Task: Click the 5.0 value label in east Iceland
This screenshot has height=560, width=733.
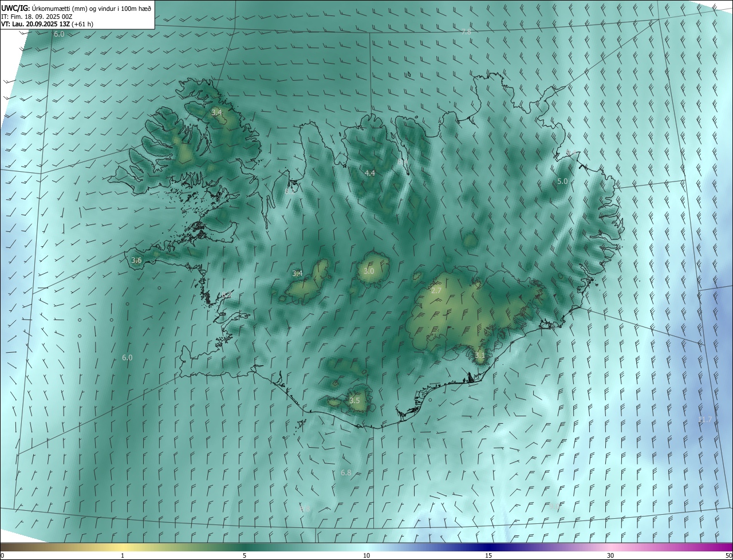Action: click(562, 181)
